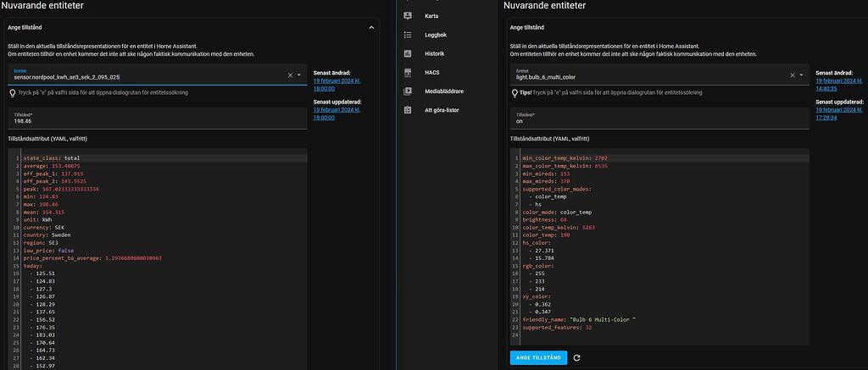Image resolution: width=868 pixels, height=370 pixels.
Task: Open Mediabläddrare from the sidebar menu
Action: pos(443,91)
